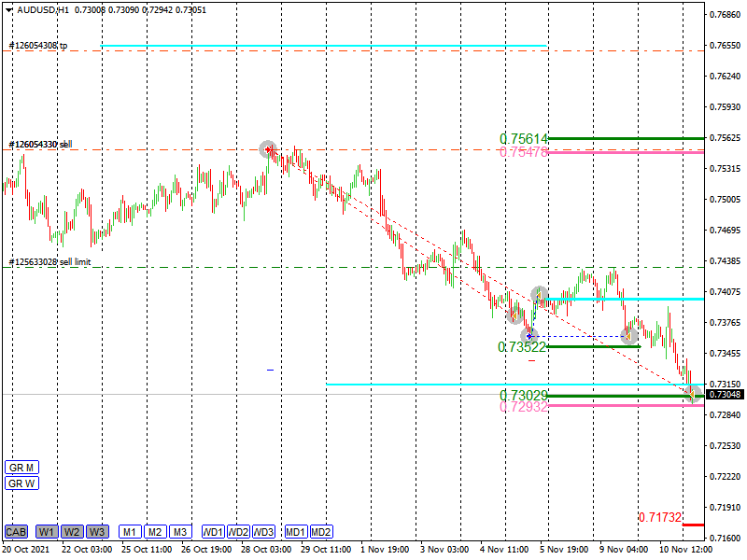747x560 pixels.
Task: Select the #126054330 sell order label
Action: 40,145
